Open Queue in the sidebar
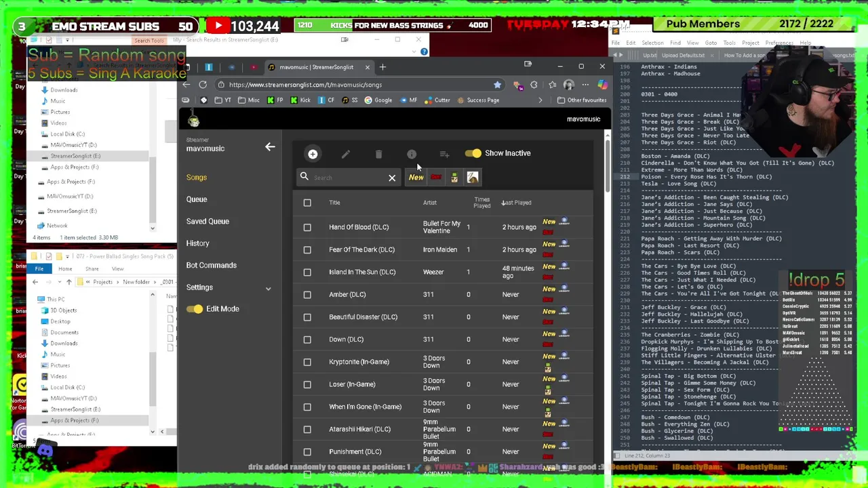 197,199
